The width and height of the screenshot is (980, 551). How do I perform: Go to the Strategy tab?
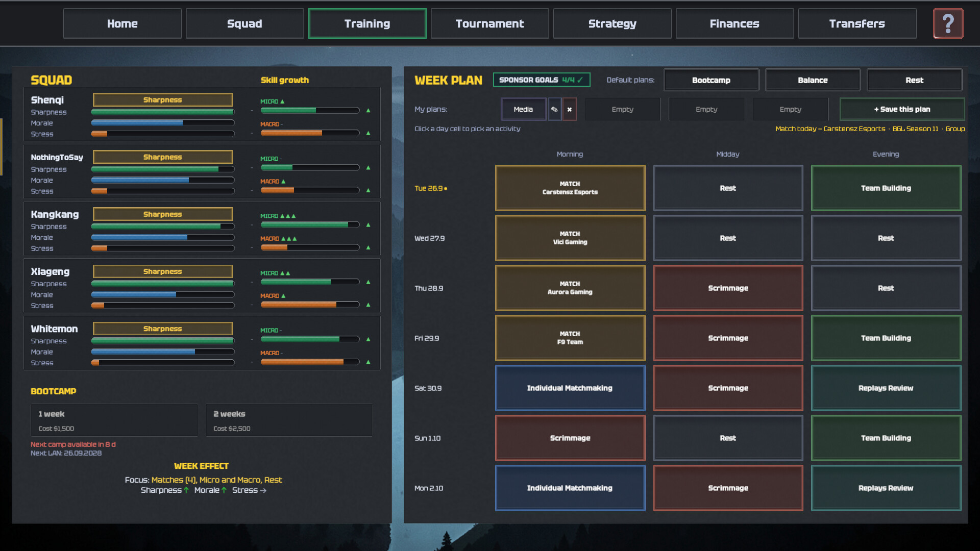coord(612,23)
